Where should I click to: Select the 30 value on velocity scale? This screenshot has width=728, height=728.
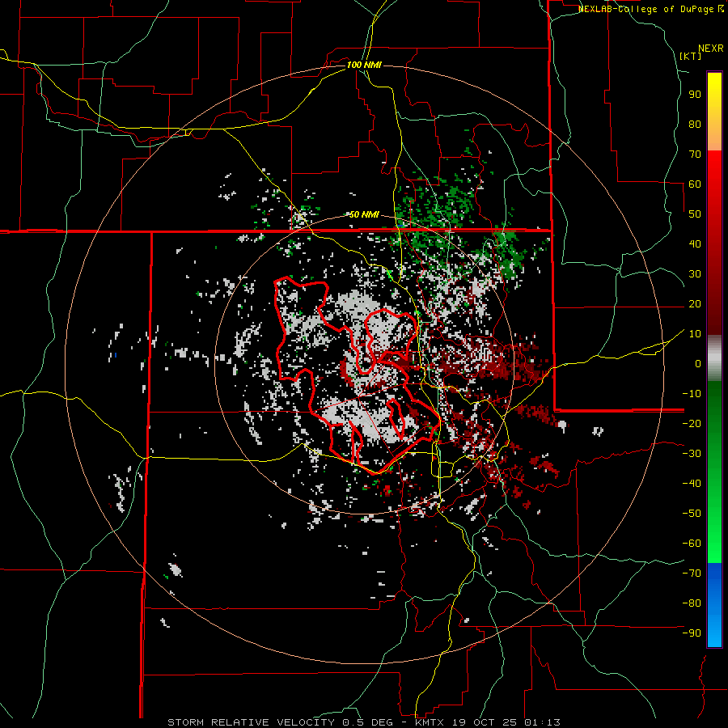[x=695, y=274]
